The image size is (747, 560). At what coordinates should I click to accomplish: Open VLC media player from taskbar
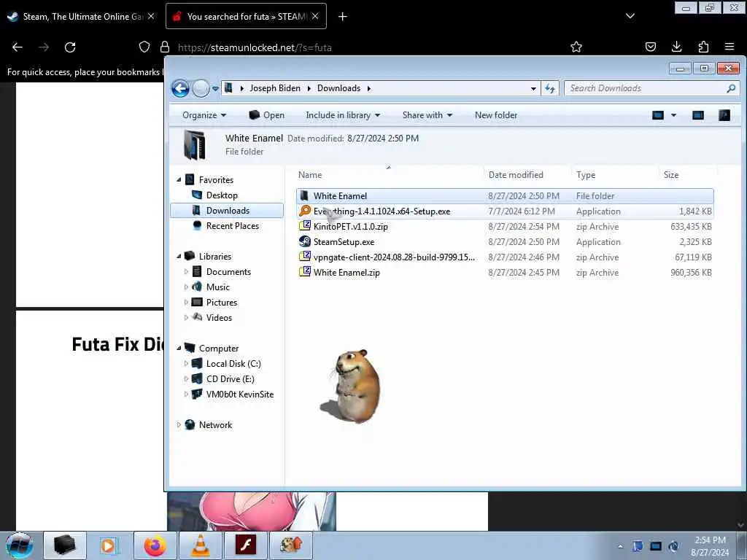coord(200,545)
